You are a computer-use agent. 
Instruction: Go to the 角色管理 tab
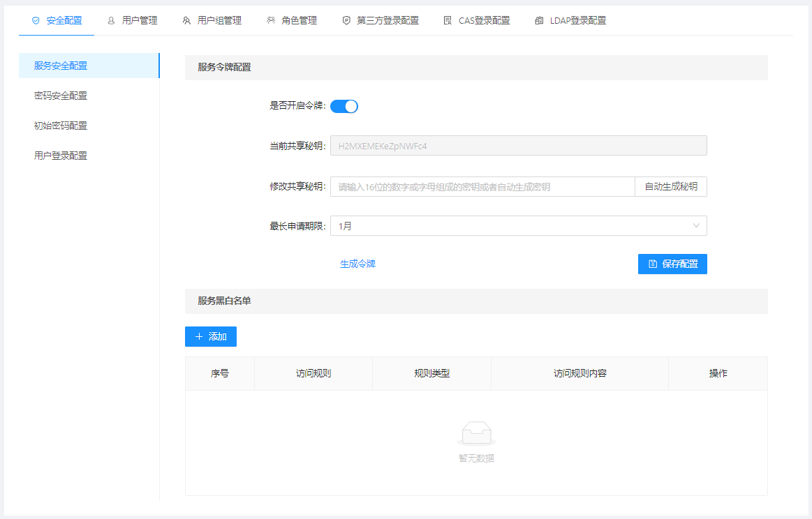292,21
